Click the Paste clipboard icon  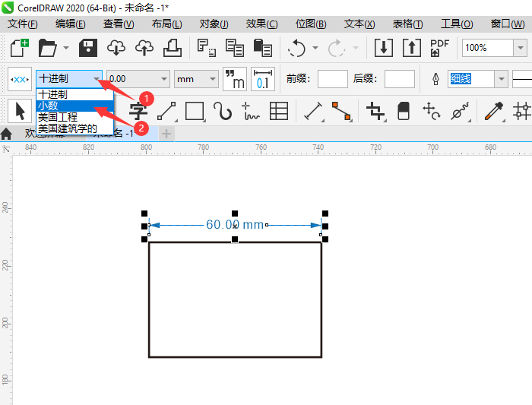click(263, 48)
